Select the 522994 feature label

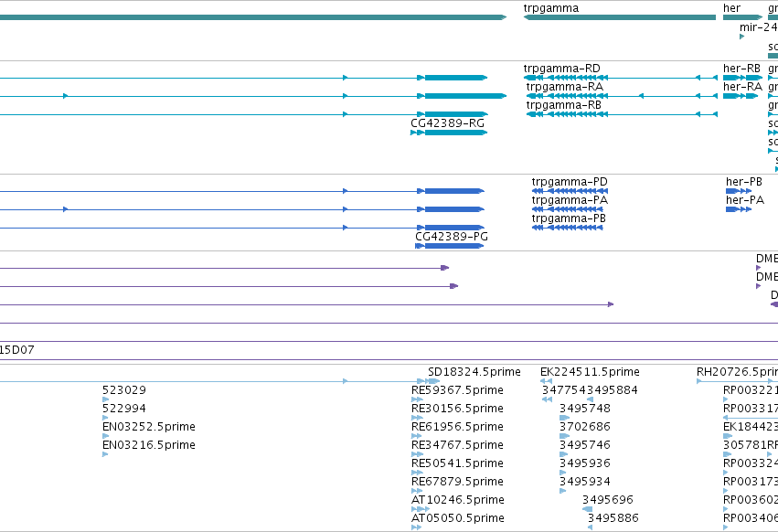[124, 408]
